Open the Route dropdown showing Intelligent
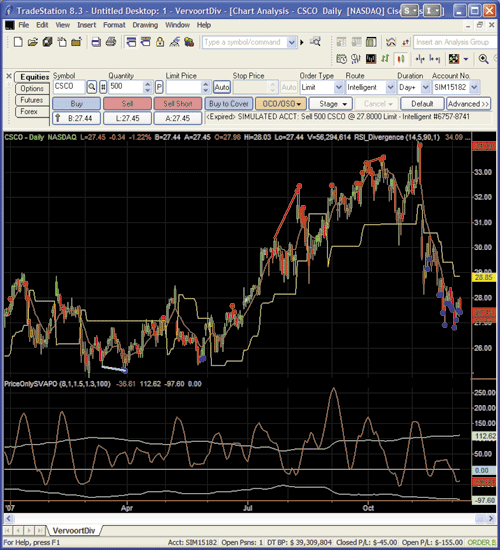 (390, 87)
